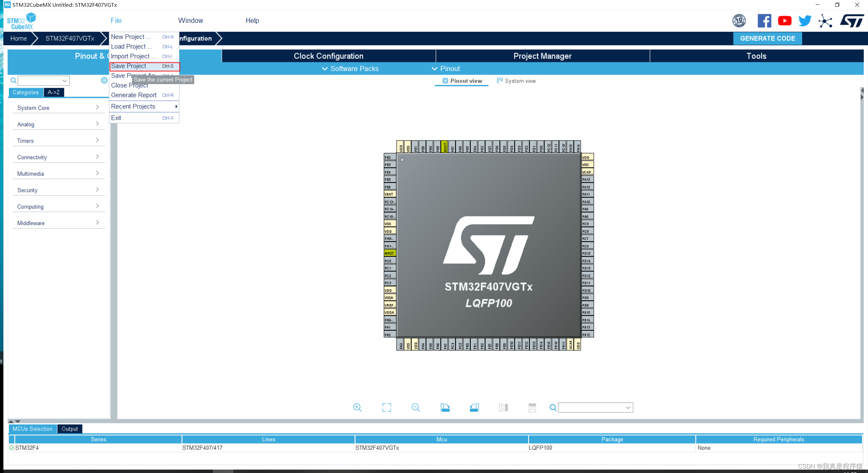Screen dimensions: 868x473
Task: Choose Import Project in File menu
Action: click(x=144, y=56)
